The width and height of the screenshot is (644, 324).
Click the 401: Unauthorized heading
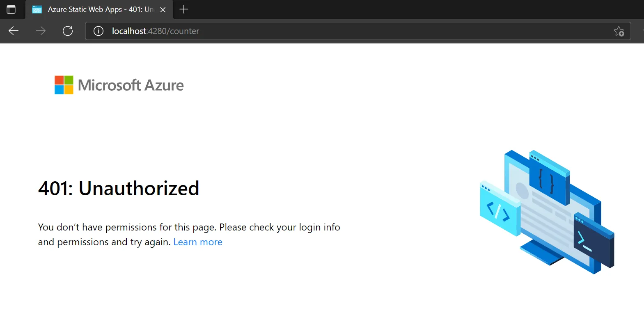119,188
